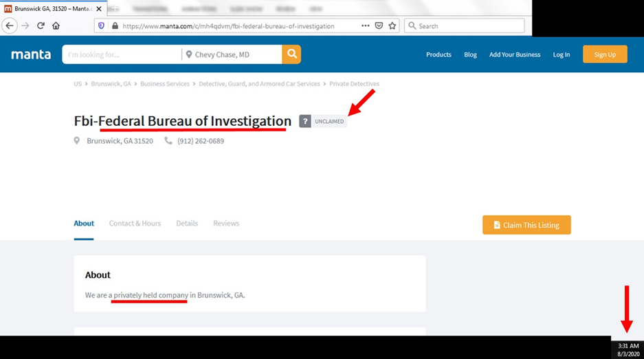Click the browser Forward arrow
The height and width of the screenshot is (359, 644).
25,26
